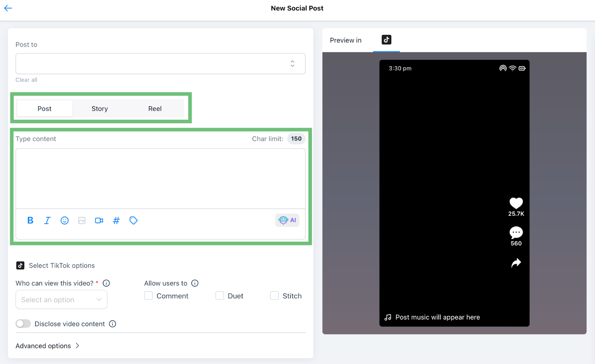Viewport: 595px width, 364px height.
Task: Enable the Duet checkbox
Action: [220, 296]
